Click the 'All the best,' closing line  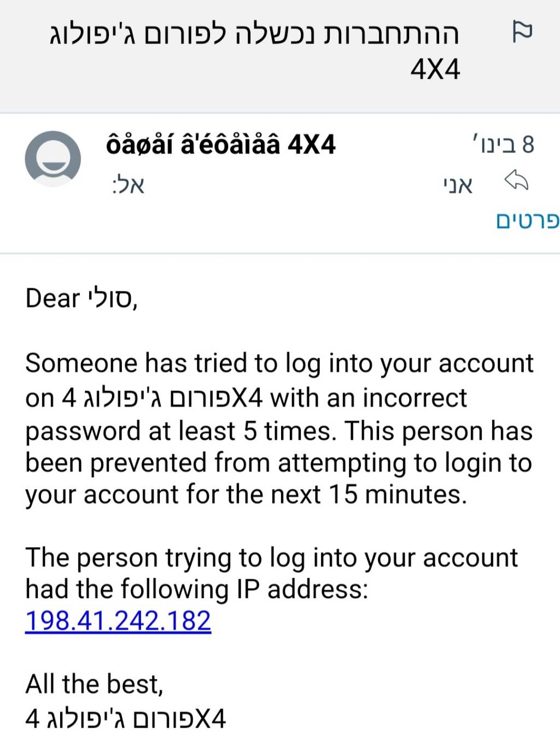94,684
